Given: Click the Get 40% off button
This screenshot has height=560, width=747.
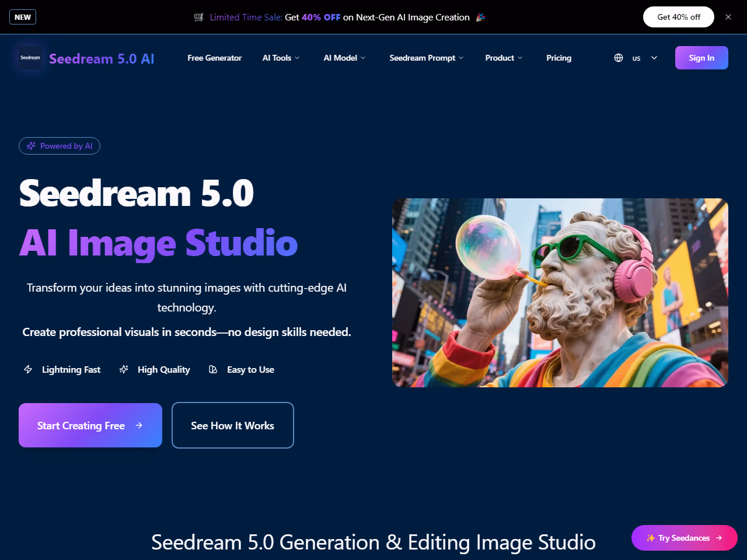Looking at the screenshot, I should [678, 17].
